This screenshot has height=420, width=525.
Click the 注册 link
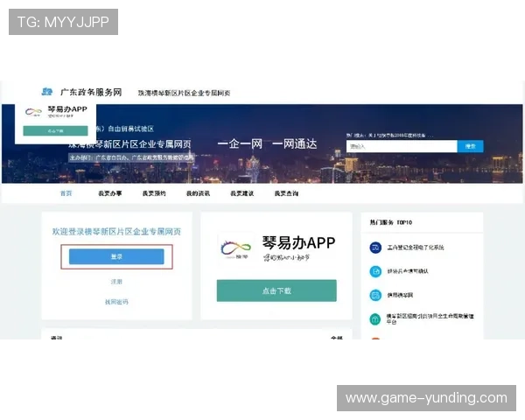point(116,282)
